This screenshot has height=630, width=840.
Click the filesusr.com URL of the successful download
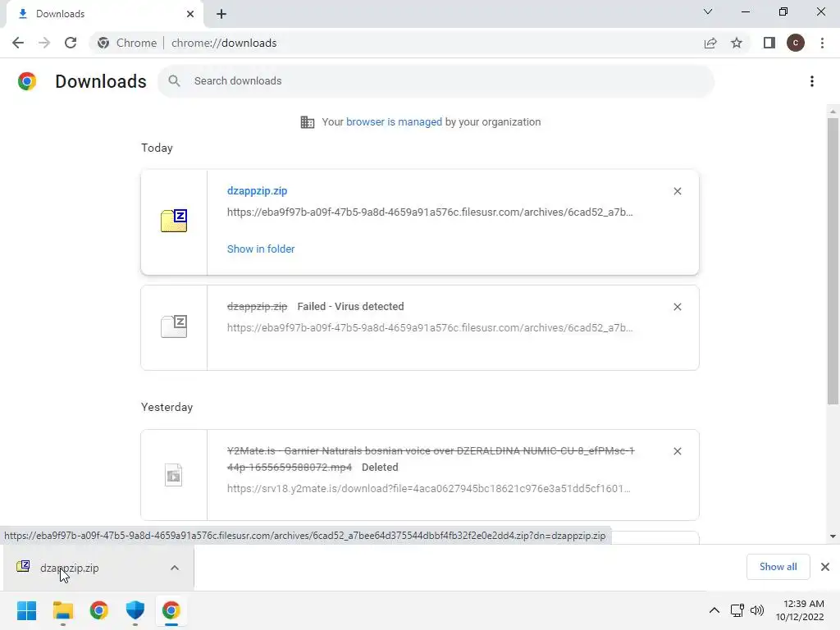tap(430, 212)
